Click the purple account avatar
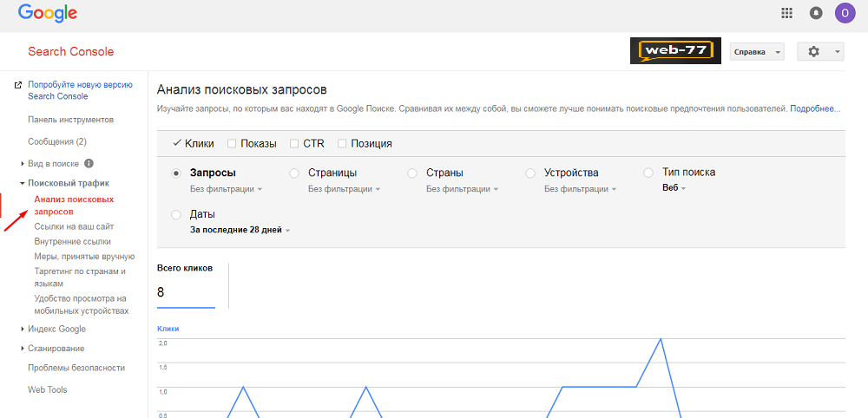This screenshot has height=418, width=868. (x=845, y=12)
